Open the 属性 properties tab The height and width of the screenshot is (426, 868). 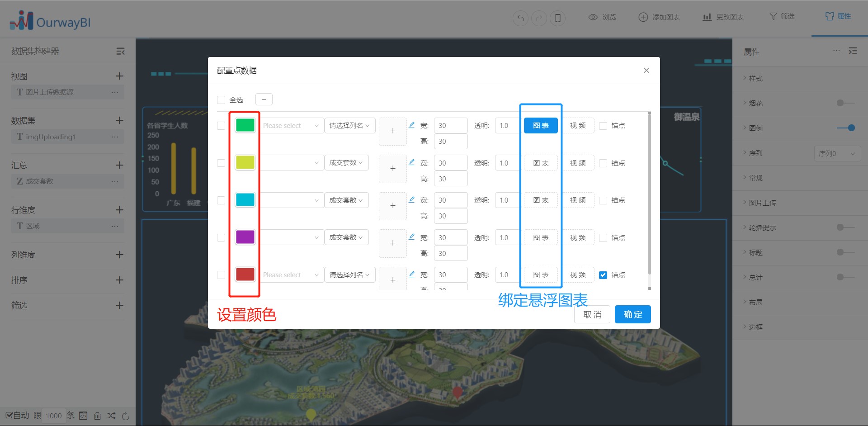839,17
